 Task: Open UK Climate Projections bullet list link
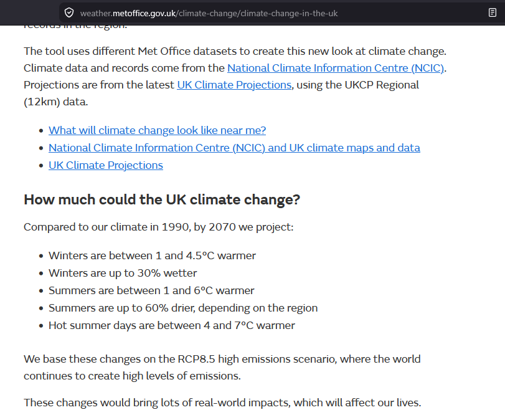(x=106, y=165)
